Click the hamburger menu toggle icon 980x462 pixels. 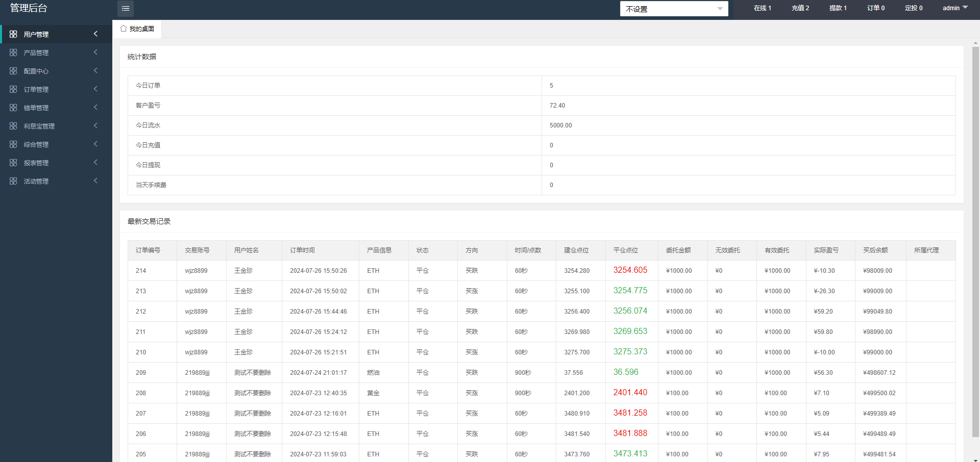tap(125, 9)
